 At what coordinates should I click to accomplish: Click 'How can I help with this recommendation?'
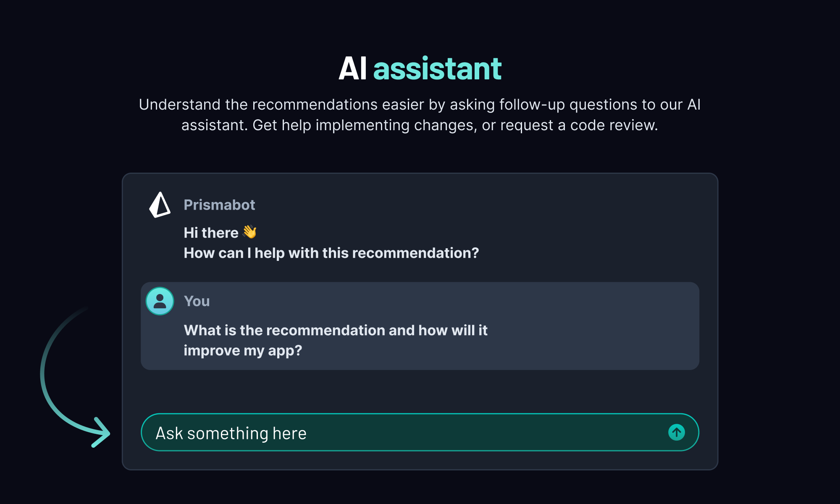(x=331, y=253)
